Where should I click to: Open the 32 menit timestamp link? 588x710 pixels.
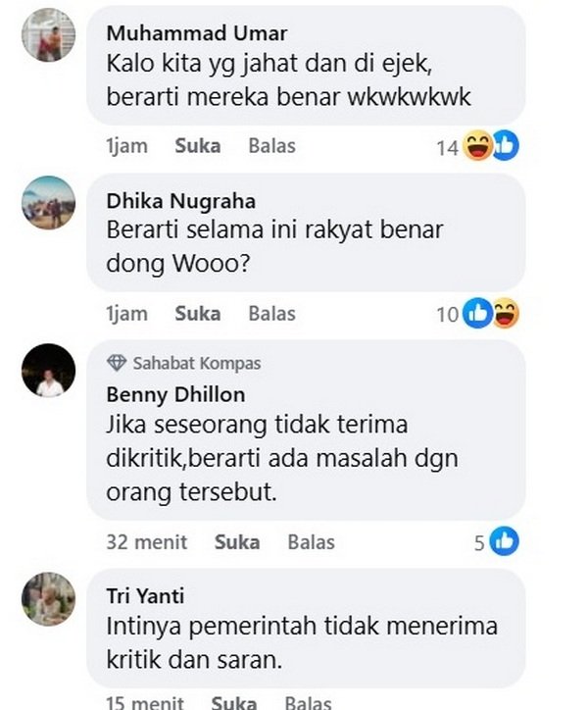[147, 542]
